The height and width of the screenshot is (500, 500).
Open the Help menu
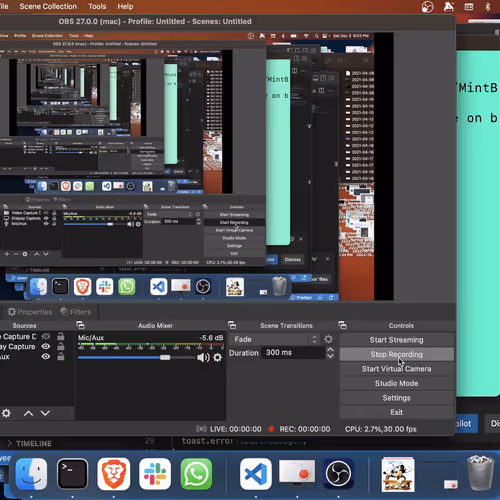(125, 6)
